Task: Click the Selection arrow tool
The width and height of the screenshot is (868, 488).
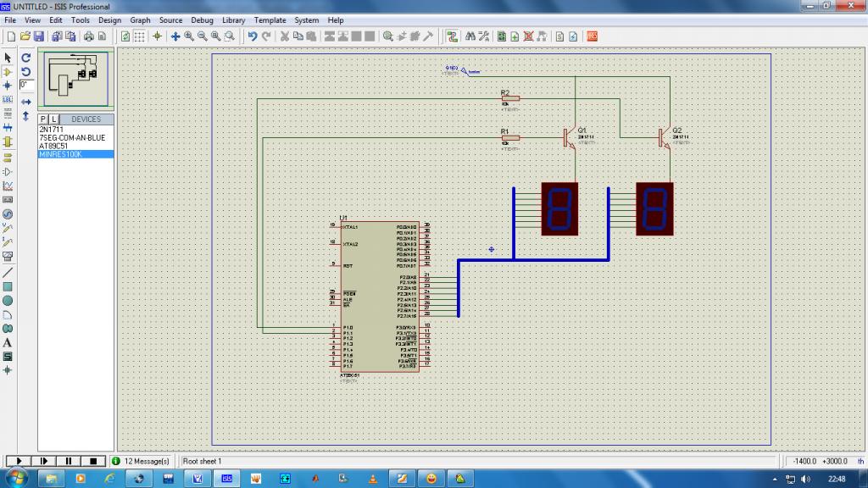Action: click(8, 58)
